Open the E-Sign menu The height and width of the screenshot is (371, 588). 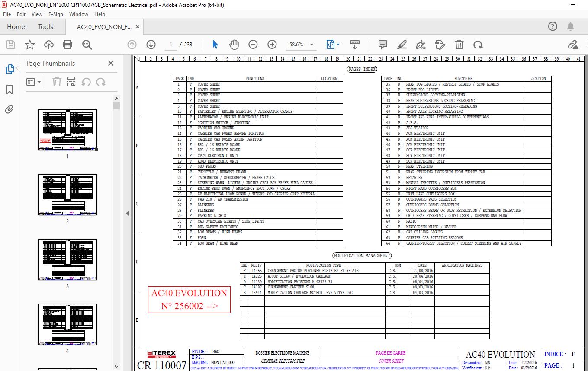56,14
